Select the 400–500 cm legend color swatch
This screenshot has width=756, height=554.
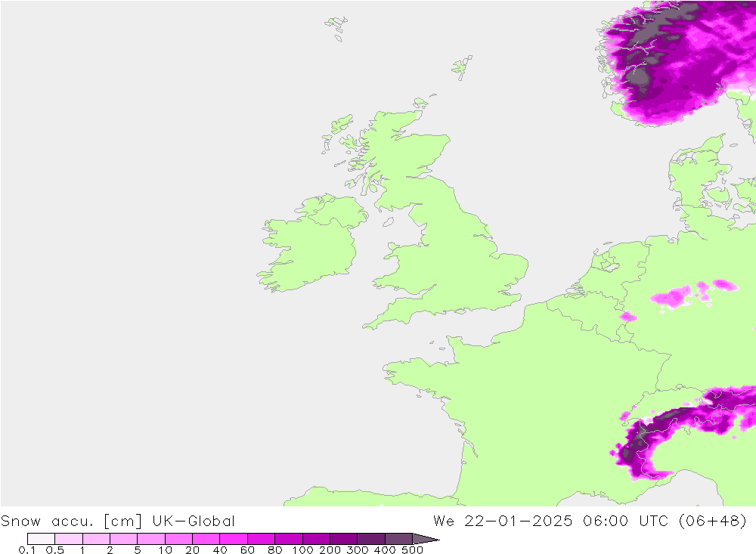coord(398,539)
